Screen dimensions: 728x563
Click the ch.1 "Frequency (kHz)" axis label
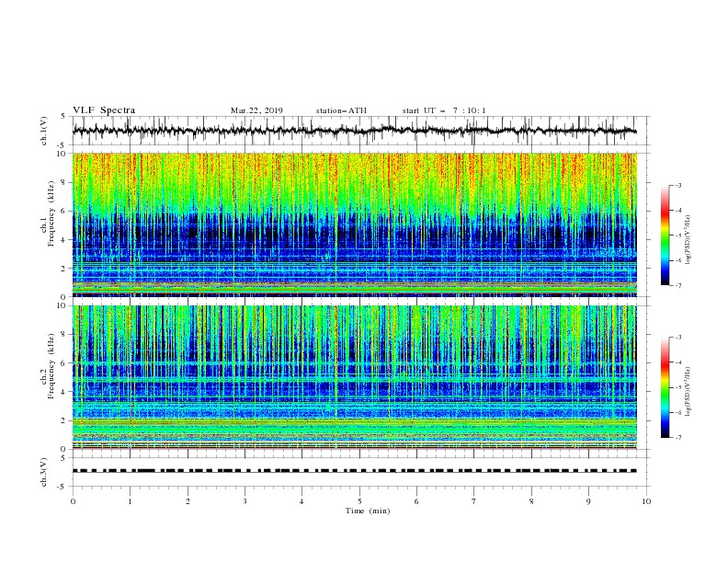(51, 213)
